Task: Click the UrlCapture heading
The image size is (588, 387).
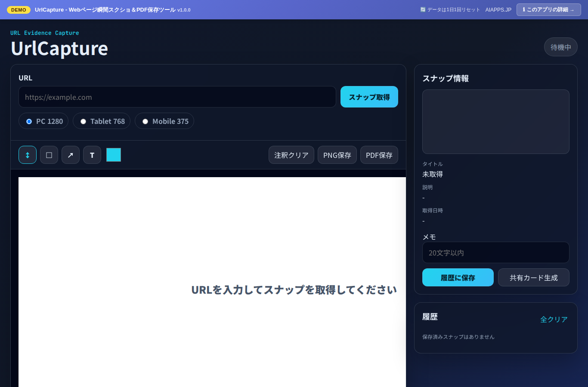Action: [x=59, y=48]
